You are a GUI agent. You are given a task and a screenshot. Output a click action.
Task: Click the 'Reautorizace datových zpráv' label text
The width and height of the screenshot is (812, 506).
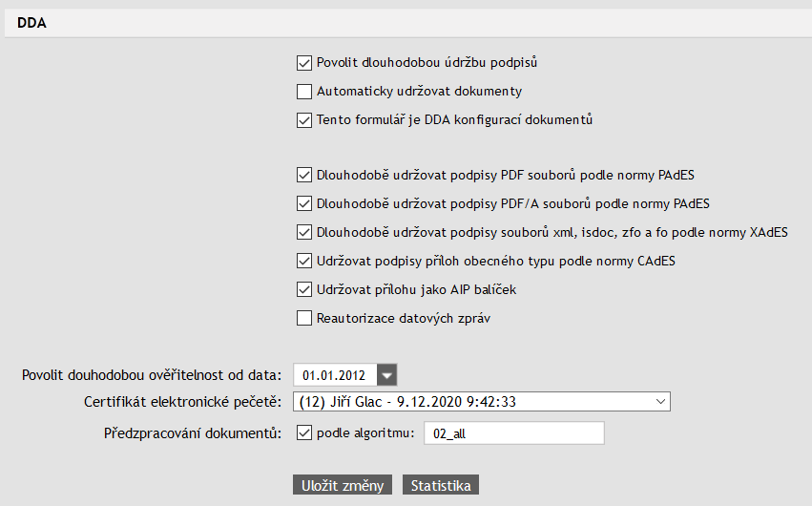click(x=403, y=318)
